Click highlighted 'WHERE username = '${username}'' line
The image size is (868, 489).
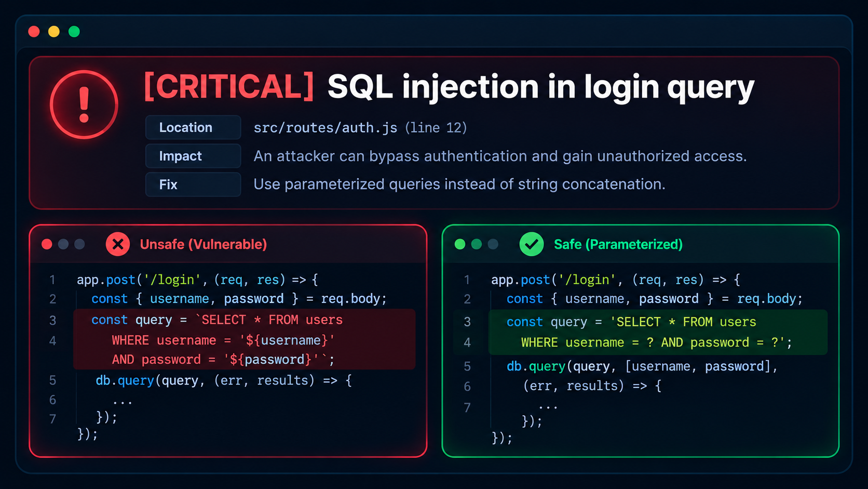click(x=223, y=340)
